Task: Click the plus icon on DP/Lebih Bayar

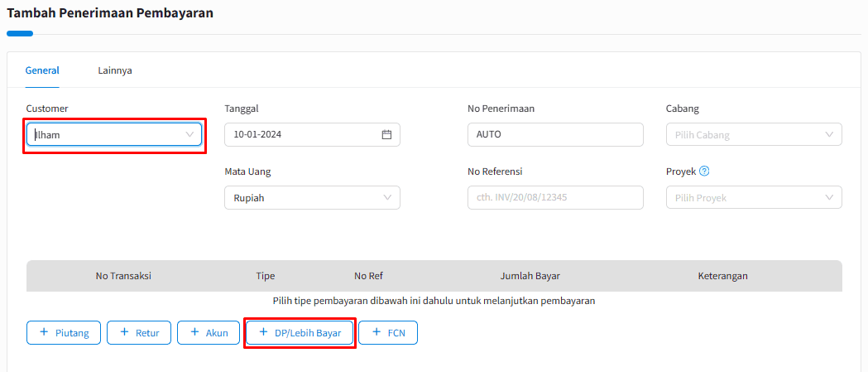Action: [x=263, y=332]
